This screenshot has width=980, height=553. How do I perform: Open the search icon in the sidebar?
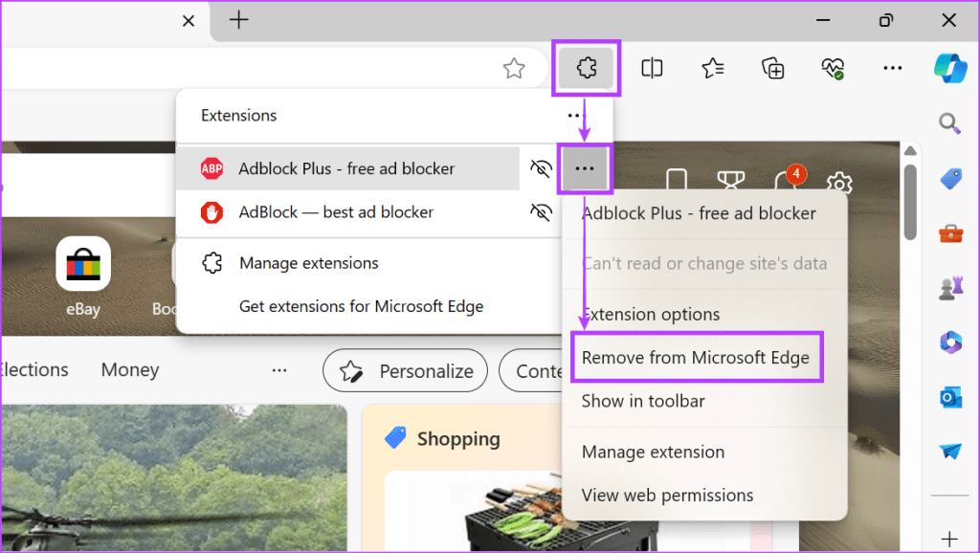949,123
